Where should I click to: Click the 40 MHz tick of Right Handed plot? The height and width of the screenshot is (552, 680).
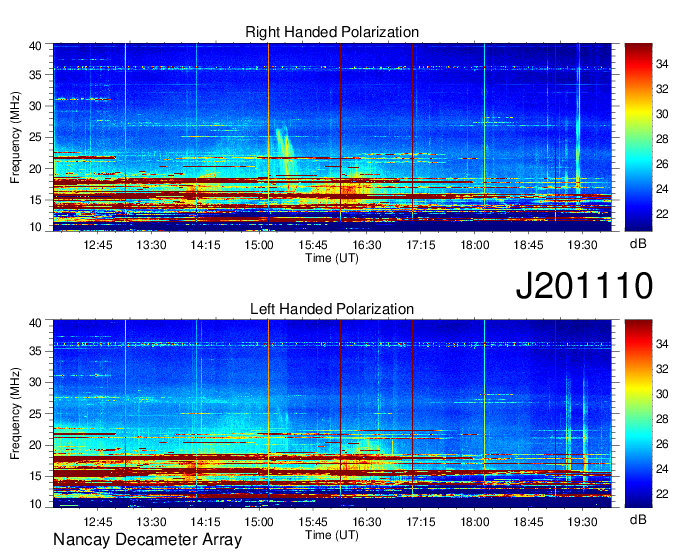tap(35, 46)
